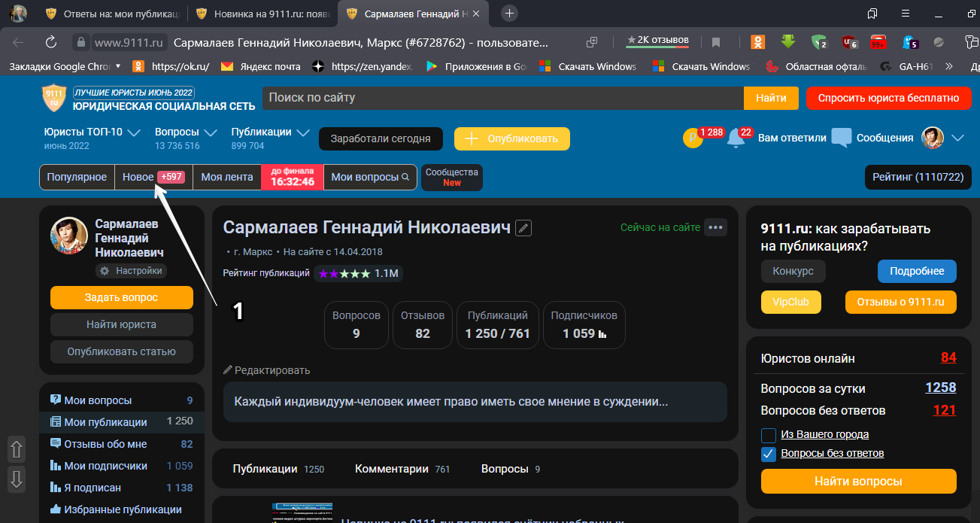
Task: Click the 9111 shield logo
Action: click(x=53, y=98)
